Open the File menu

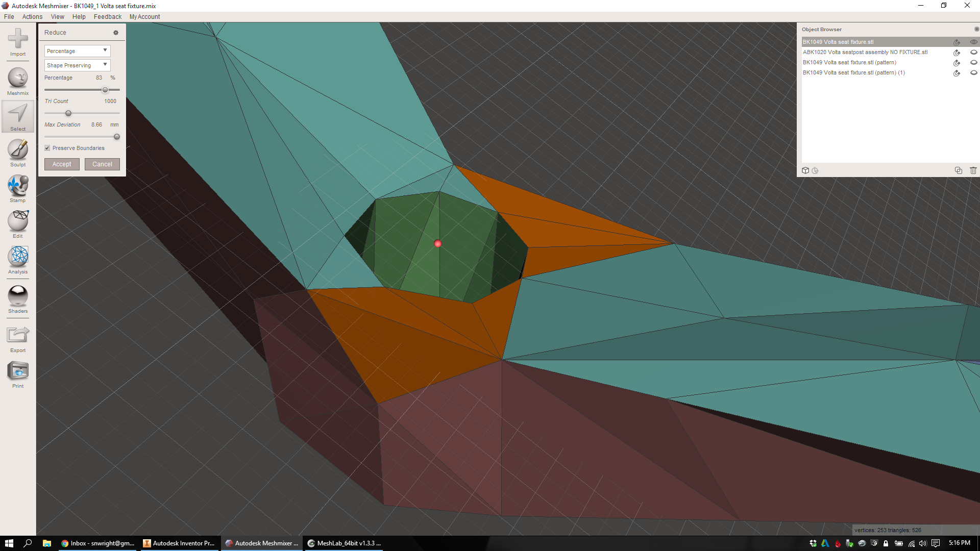click(x=9, y=17)
